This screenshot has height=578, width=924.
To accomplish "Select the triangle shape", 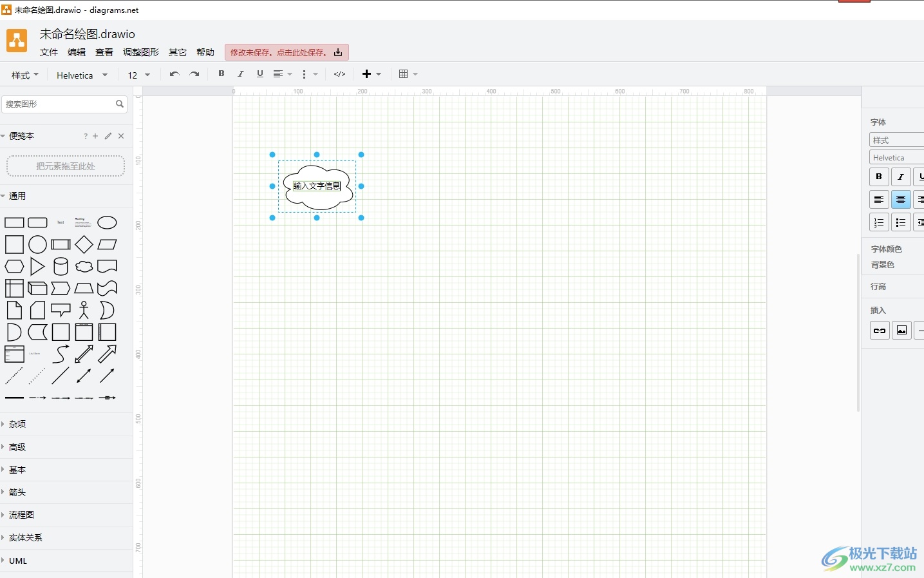I will coord(37,267).
